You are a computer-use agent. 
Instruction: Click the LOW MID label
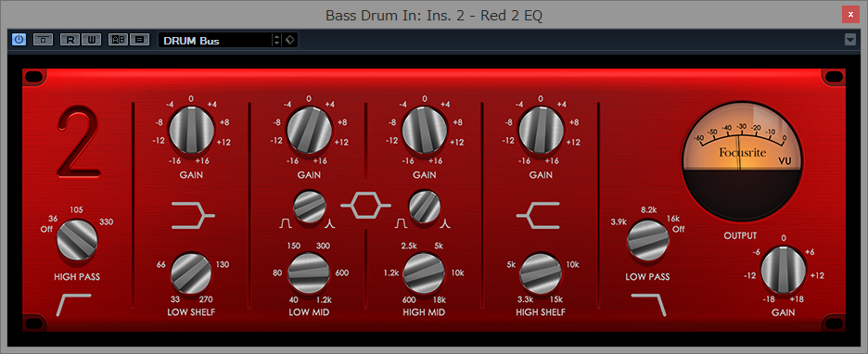pyautogui.click(x=309, y=312)
